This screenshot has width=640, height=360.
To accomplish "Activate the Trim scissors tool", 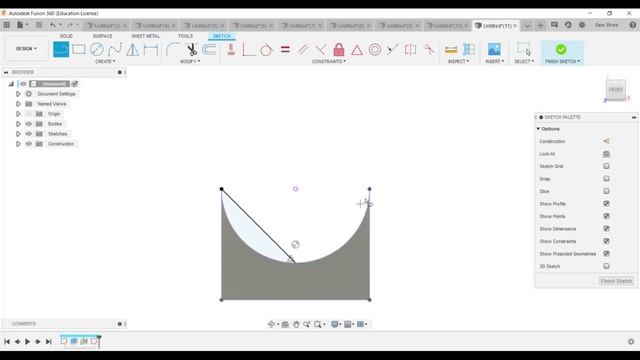I will pos(191,49).
